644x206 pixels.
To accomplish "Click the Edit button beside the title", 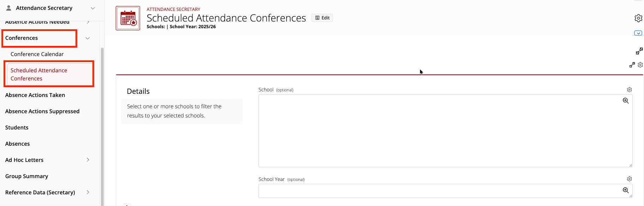I will pos(322,18).
